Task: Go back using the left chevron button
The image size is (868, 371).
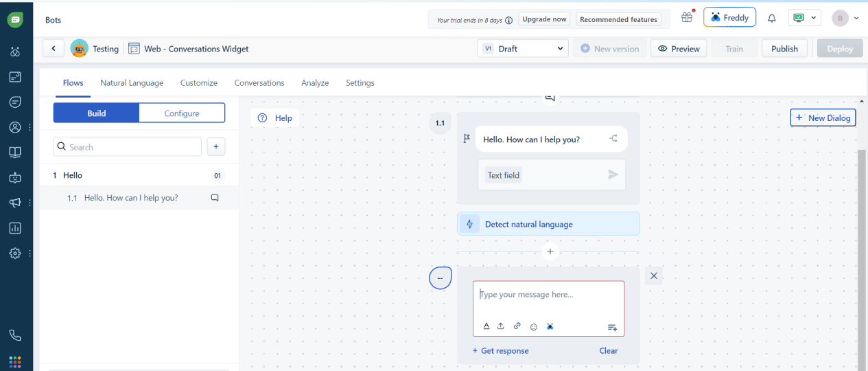Action: click(54, 49)
